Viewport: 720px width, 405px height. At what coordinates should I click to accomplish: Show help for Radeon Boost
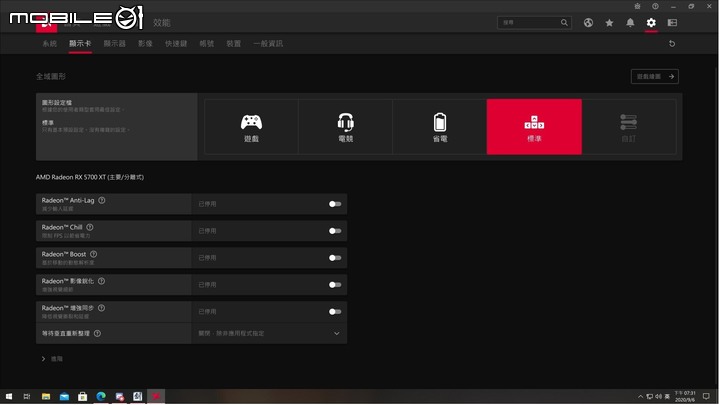tap(94, 254)
